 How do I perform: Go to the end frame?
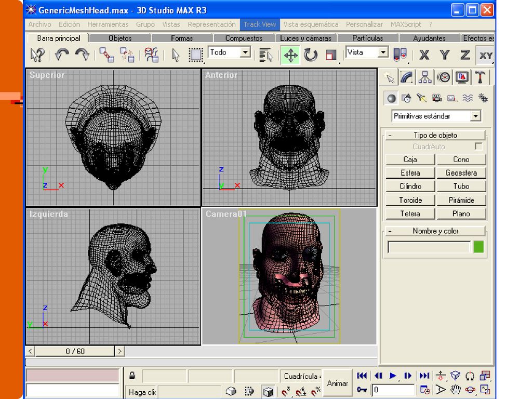click(424, 376)
